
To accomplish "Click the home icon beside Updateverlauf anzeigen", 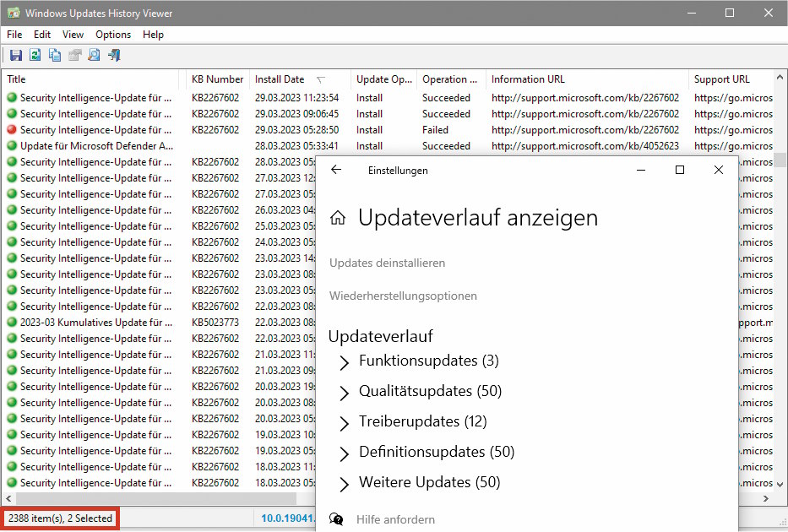I will point(338,218).
